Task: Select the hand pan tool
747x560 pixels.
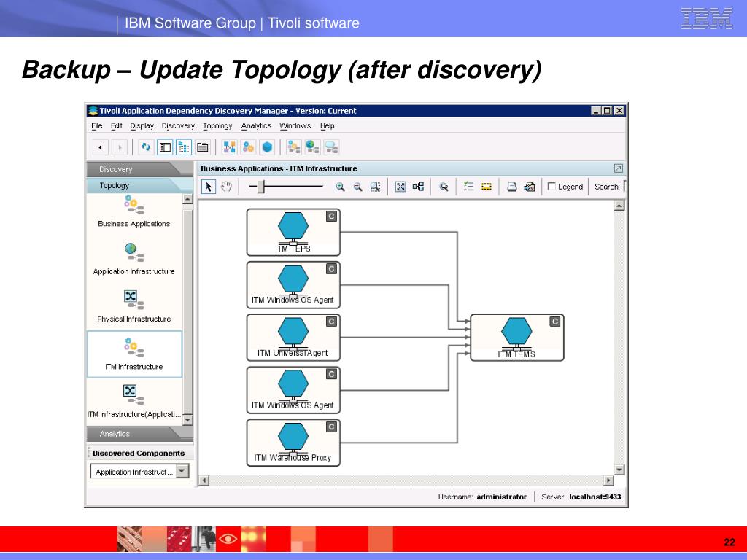Action: (x=226, y=187)
